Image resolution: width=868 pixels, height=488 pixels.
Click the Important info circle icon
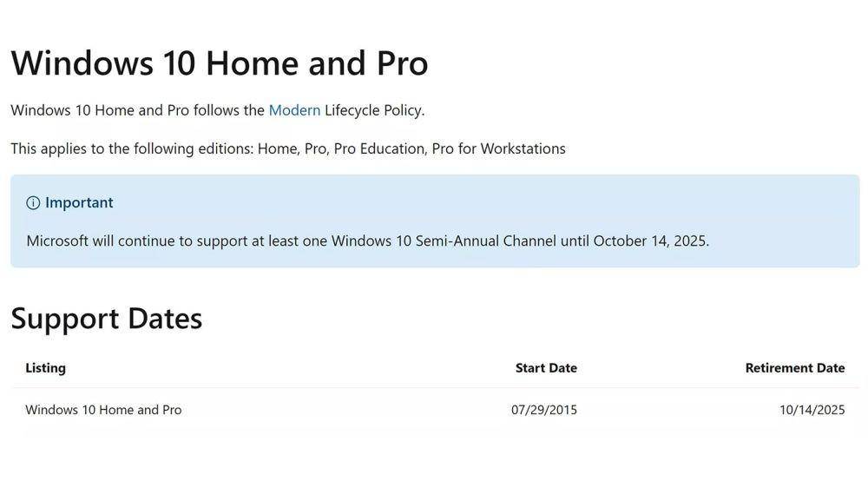33,202
